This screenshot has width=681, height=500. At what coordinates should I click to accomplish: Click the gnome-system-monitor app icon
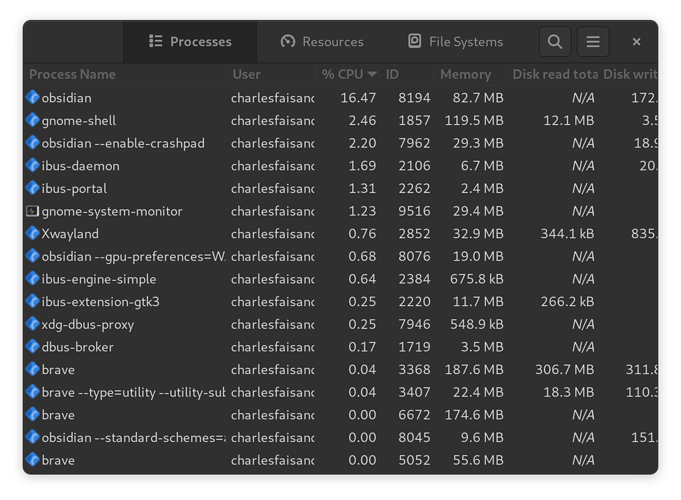(33, 211)
